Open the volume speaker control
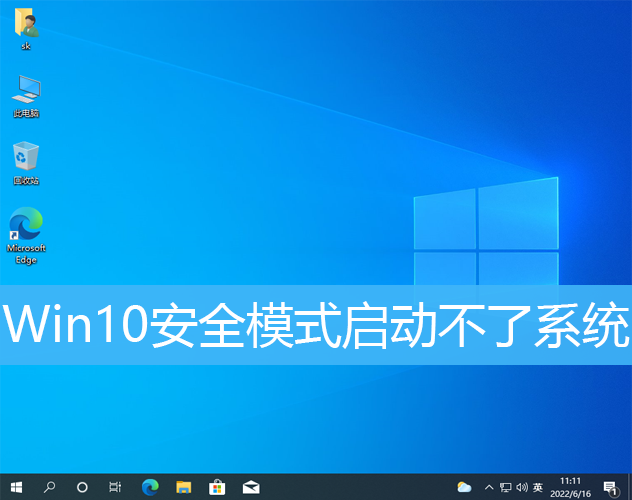This screenshot has width=632, height=500. [x=521, y=487]
